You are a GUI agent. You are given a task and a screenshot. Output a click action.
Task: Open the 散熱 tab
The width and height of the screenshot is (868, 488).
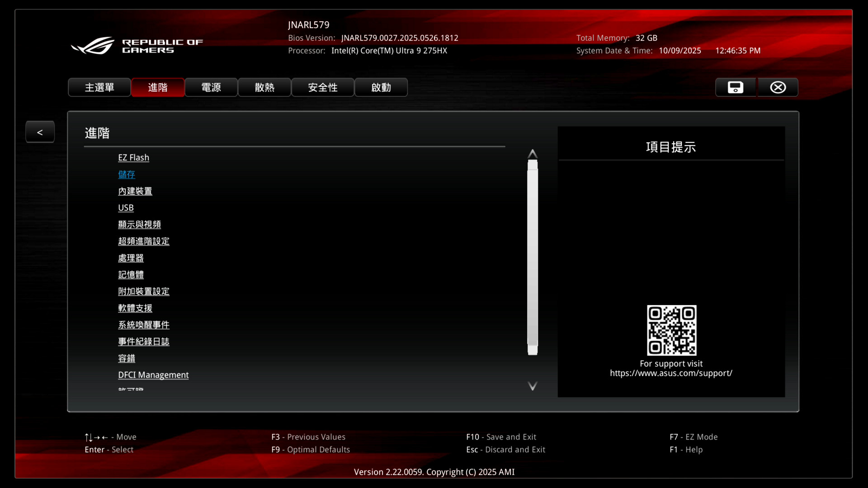(x=264, y=87)
